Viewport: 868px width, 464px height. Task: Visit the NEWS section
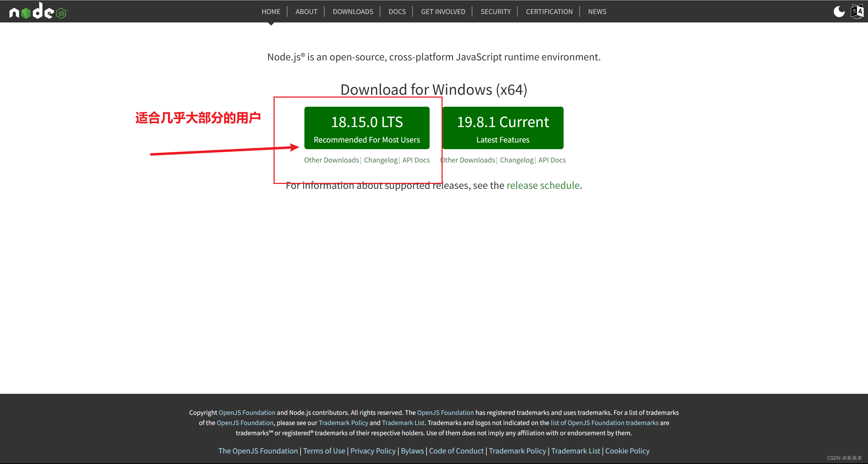click(597, 12)
